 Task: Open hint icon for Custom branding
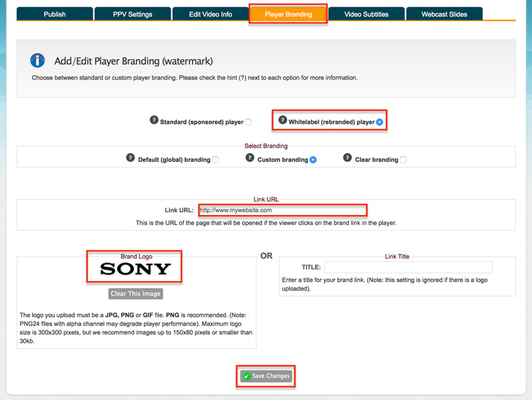250,158
